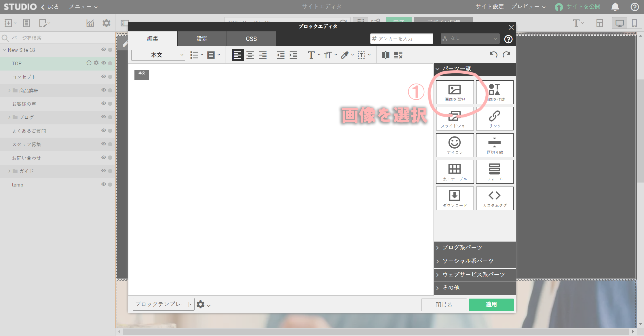Insert a 区切り線 divider part

pyautogui.click(x=495, y=145)
